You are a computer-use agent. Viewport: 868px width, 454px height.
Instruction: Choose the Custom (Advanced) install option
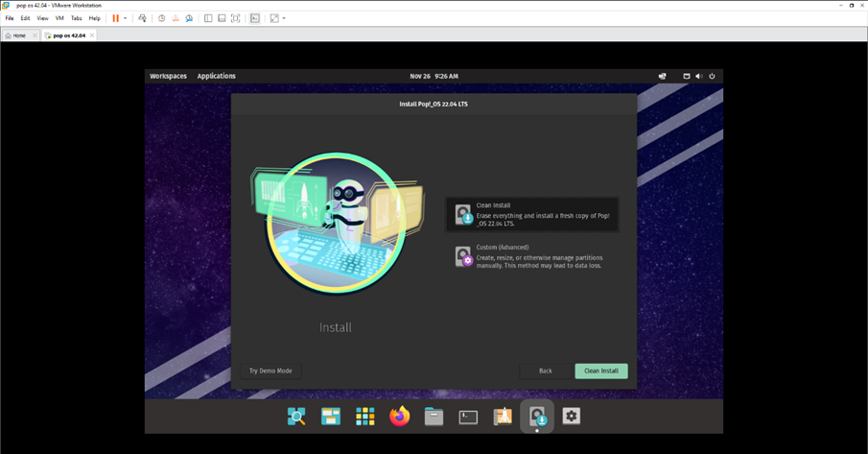532,256
